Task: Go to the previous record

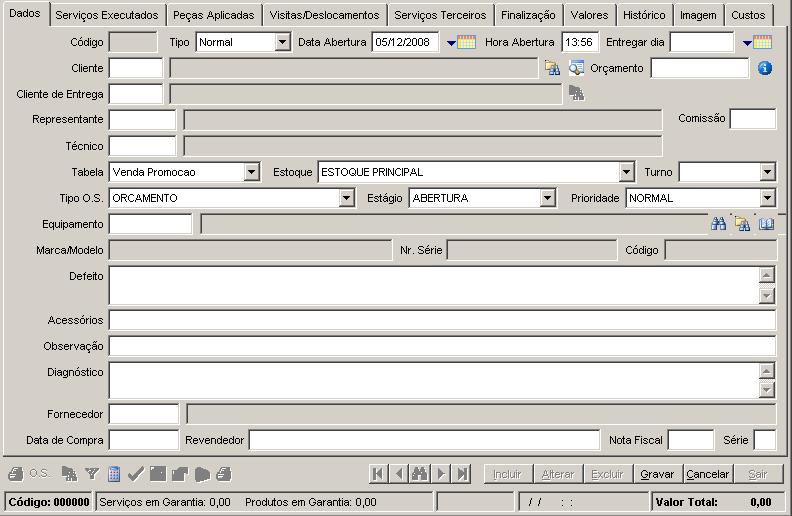Action: pyautogui.click(x=399, y=474)
